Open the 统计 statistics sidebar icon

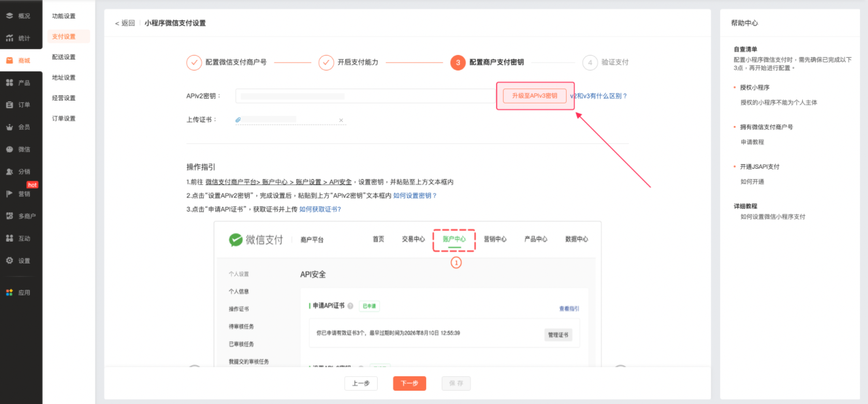(x=9, y=38)
